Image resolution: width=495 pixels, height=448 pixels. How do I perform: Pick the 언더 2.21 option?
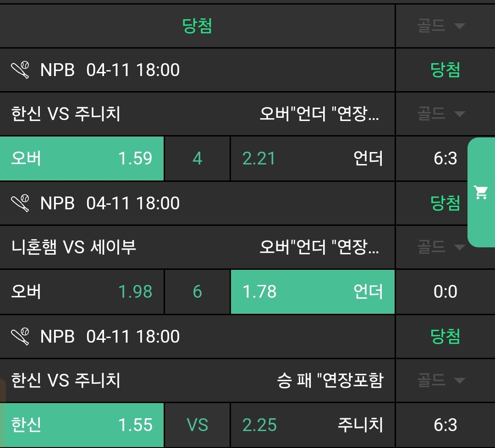point(312,158)
